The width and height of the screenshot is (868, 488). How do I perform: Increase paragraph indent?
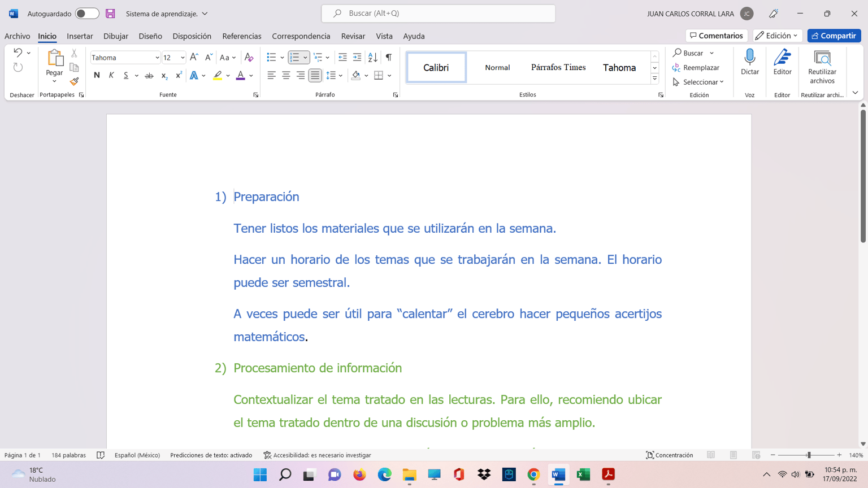[357, 57]
